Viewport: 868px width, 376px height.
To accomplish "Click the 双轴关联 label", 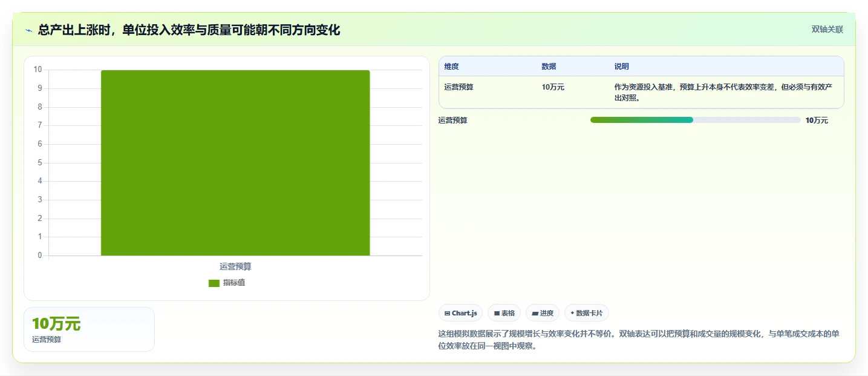I will pyautogui.click(x=827, y=29).
